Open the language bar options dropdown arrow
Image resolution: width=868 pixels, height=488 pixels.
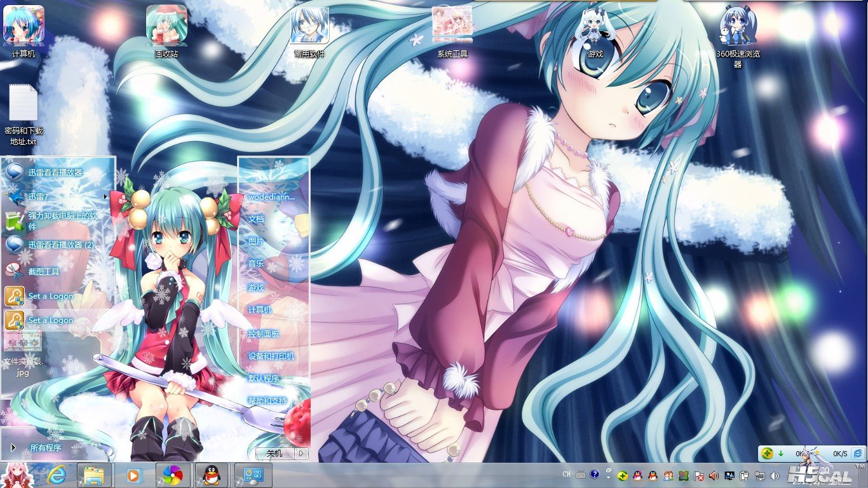pyautogui.click(x=607, y=477)
